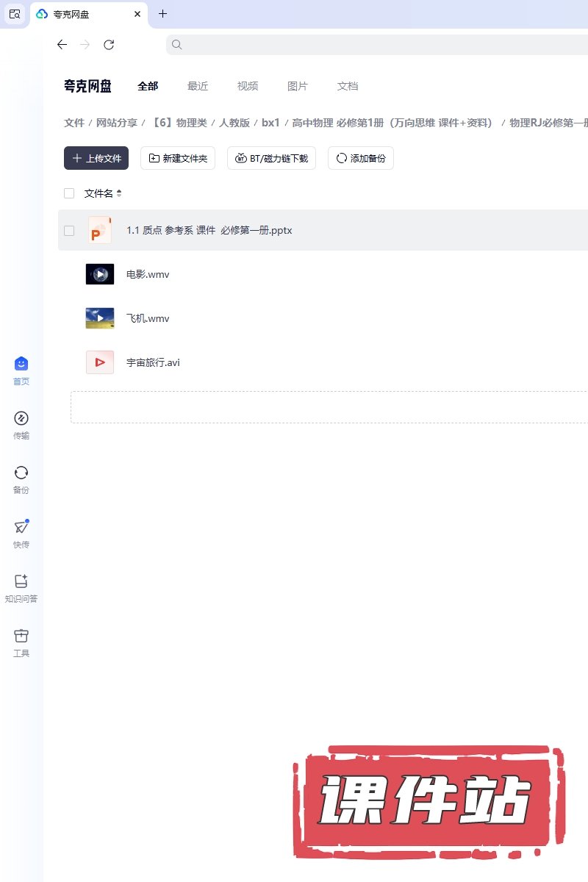
Task: Check the box for 1.1 质点 参考系 pptx file
Action: (x=69, y=230)
